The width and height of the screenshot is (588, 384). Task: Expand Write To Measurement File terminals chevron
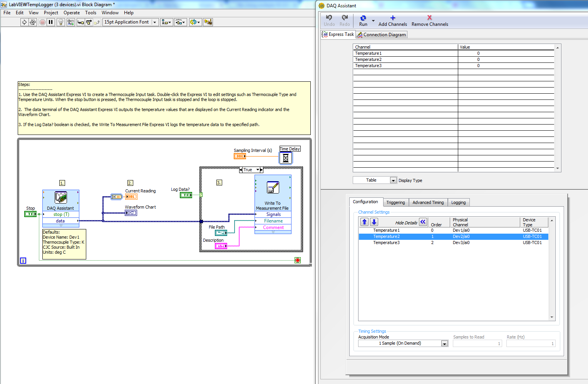click(x=273, y=232)
